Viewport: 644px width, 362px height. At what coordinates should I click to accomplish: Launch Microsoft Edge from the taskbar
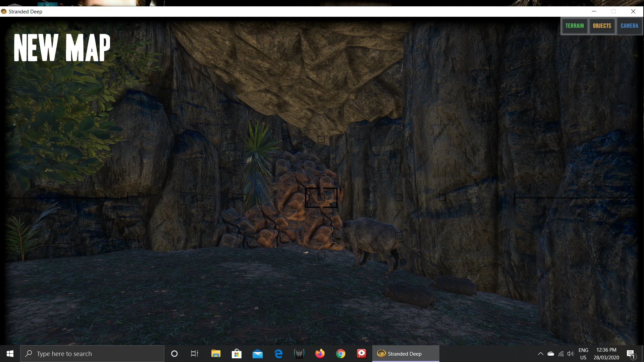click(x=278, y=354)
